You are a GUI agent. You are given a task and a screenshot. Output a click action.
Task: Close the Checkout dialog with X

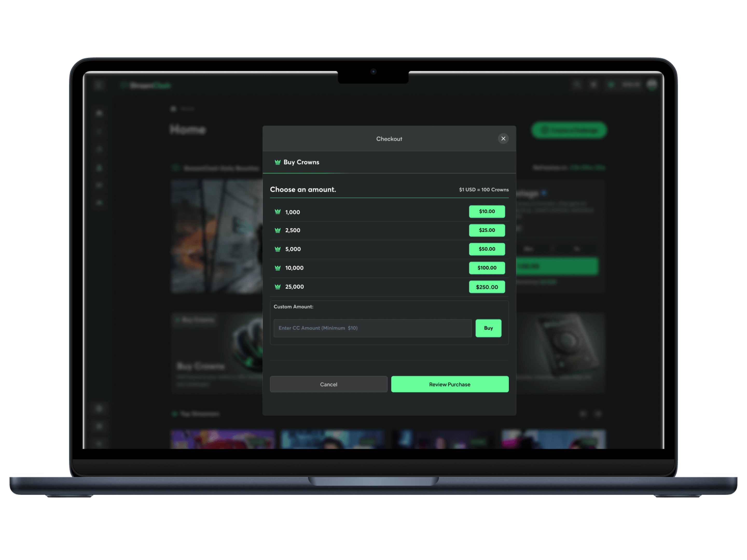[x=503, y=139]
